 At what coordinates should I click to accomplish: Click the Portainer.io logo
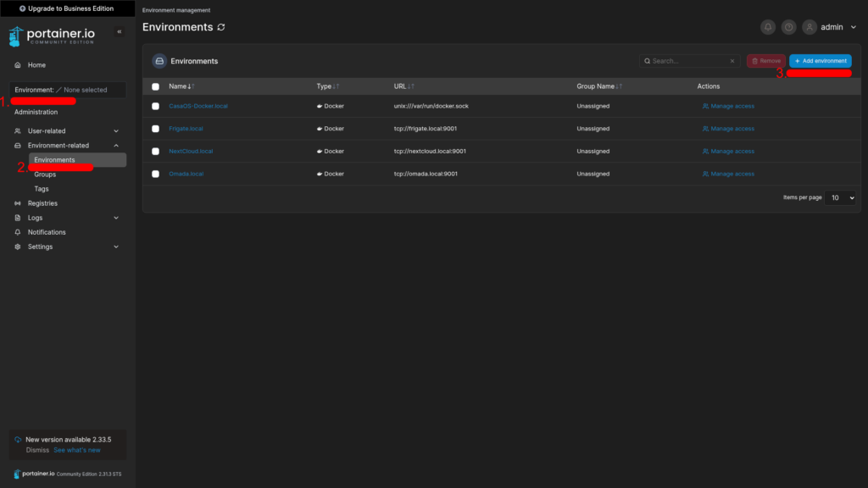(52, 36)
